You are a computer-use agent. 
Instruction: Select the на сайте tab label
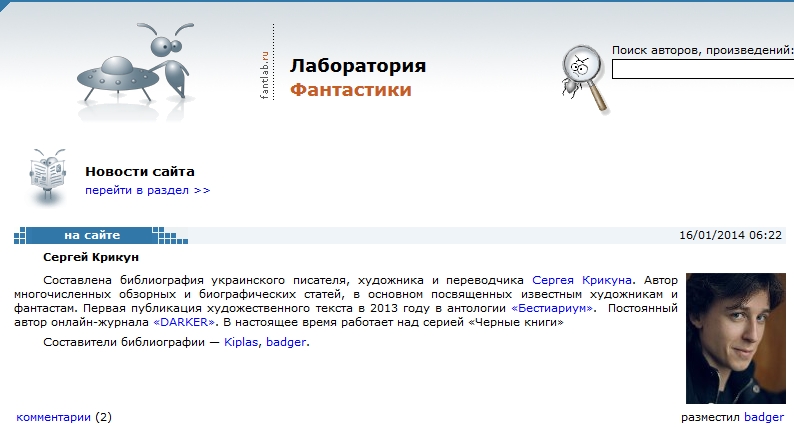point(92,235)
